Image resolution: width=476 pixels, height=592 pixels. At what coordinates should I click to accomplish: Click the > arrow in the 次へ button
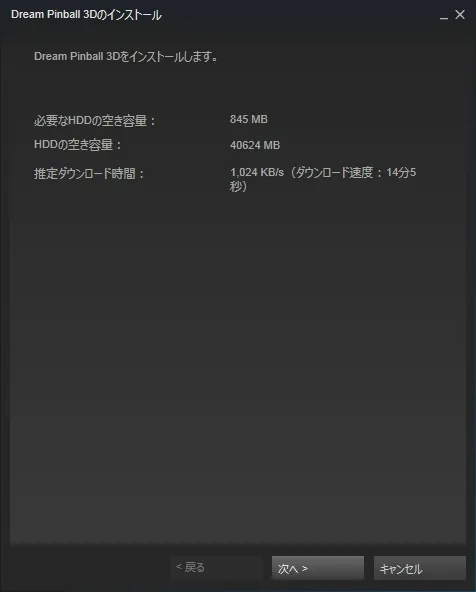305,568
